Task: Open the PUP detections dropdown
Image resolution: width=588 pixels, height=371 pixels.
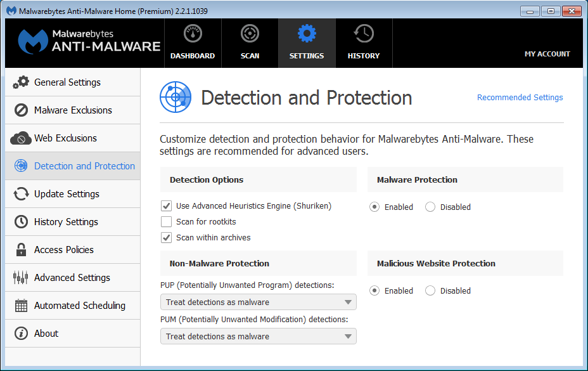Action: click(259, 302)
